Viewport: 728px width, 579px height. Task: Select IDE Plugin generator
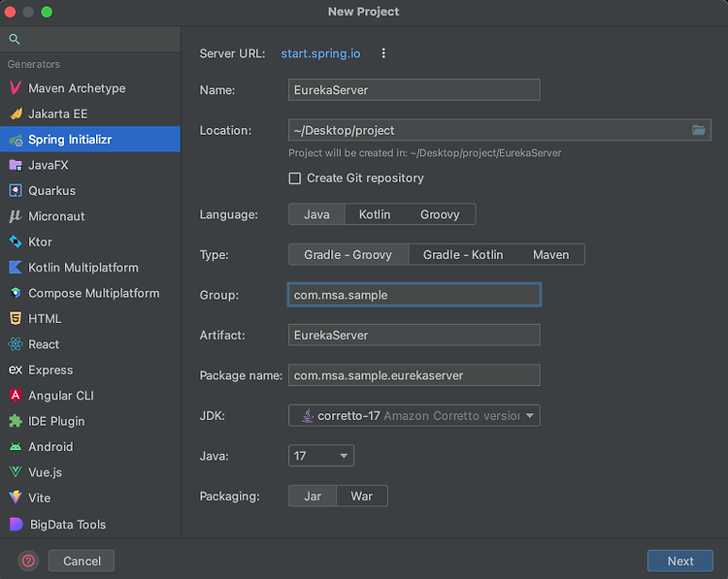click(90, 421)
